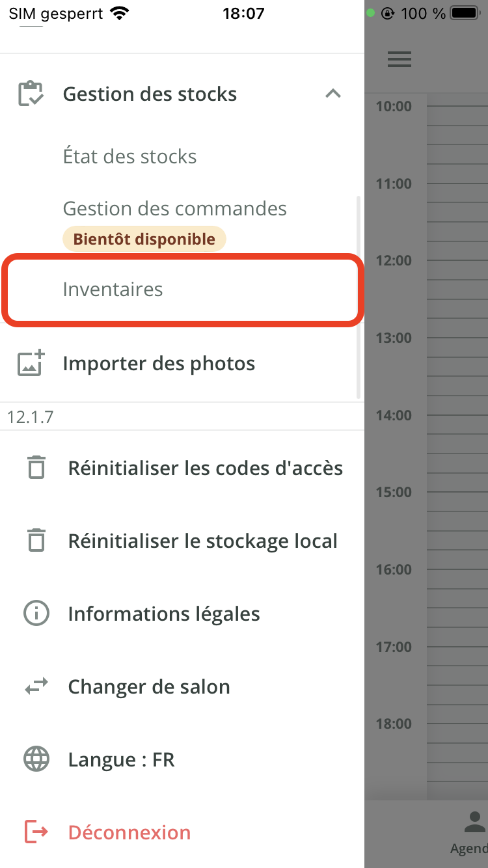Select Inventaires in the stock menu
This screenshot has width=488, height=868.
pyautogui.click(x=113, y=290)
